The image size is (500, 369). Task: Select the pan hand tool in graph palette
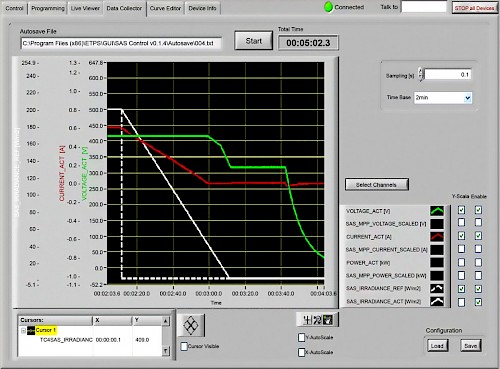click(x=328, y=320)
